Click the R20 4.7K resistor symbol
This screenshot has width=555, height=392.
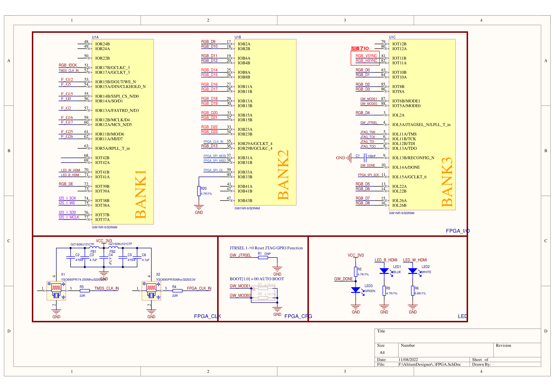pos(199,191)
